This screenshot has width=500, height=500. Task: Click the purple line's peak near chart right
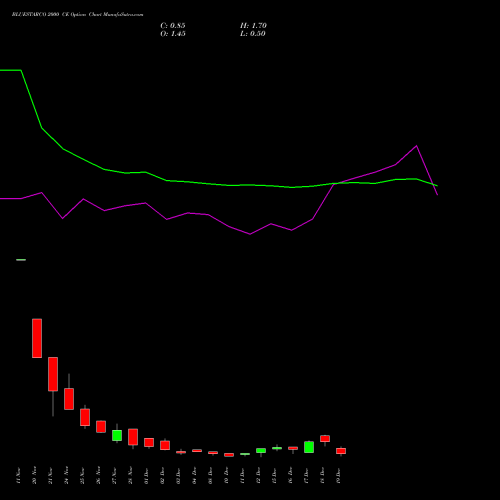point(416,146)
